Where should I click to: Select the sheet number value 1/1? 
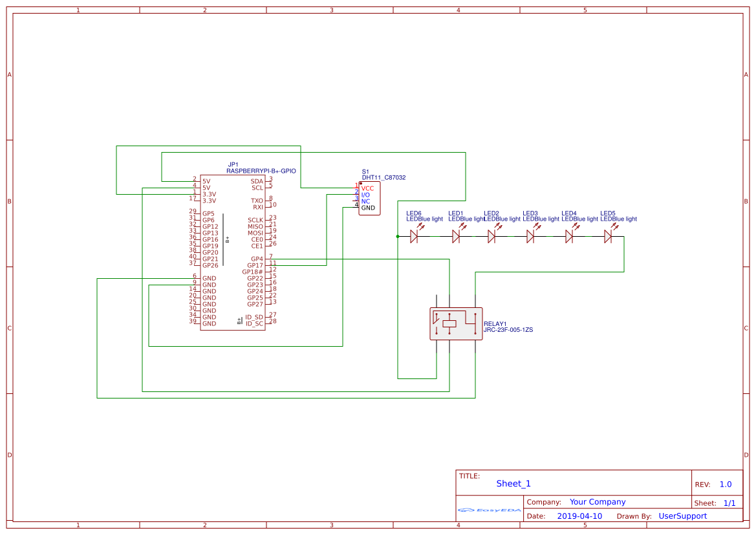(729, 503)
